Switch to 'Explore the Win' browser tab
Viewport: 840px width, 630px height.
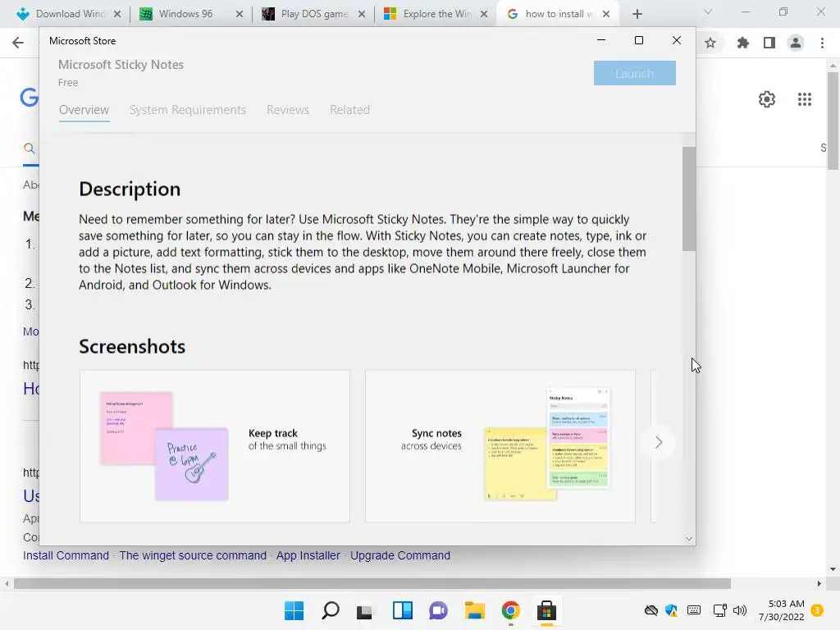point(437,14)
